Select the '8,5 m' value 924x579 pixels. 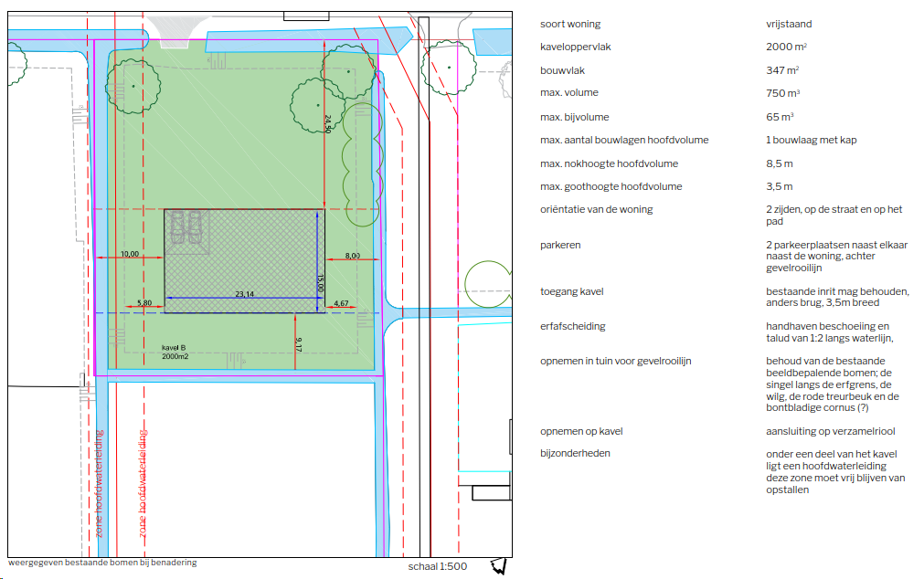pos(779,163)
